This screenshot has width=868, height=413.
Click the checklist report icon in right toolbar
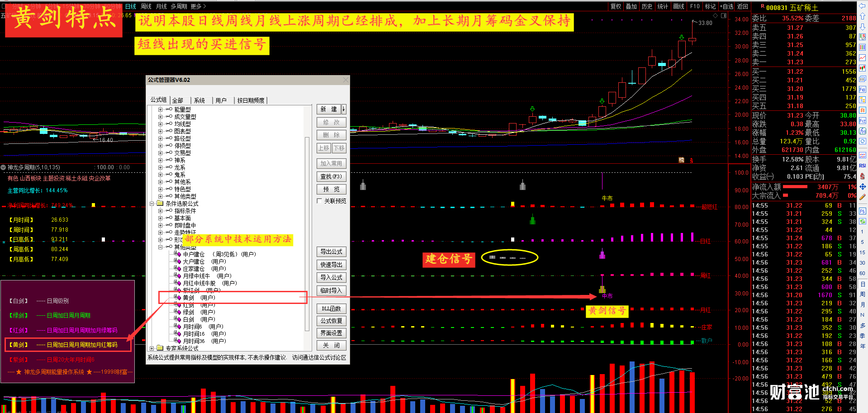863,37
